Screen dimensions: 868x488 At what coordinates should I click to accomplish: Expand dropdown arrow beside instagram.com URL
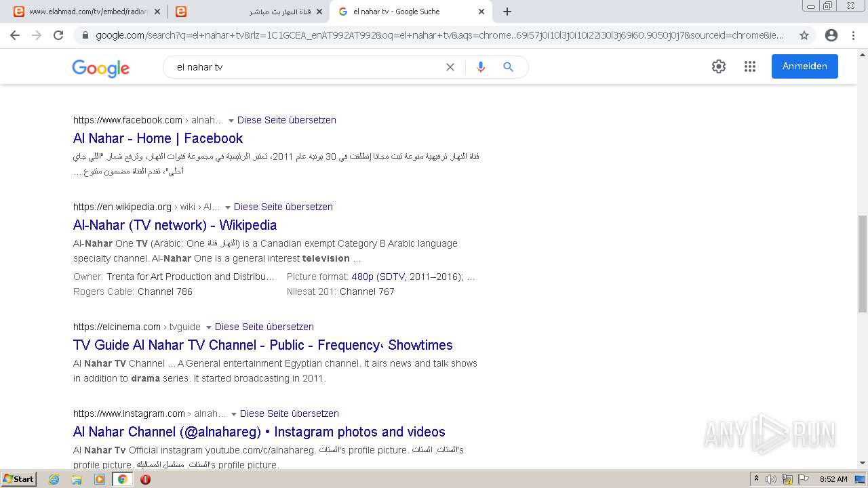pos(234,414)
